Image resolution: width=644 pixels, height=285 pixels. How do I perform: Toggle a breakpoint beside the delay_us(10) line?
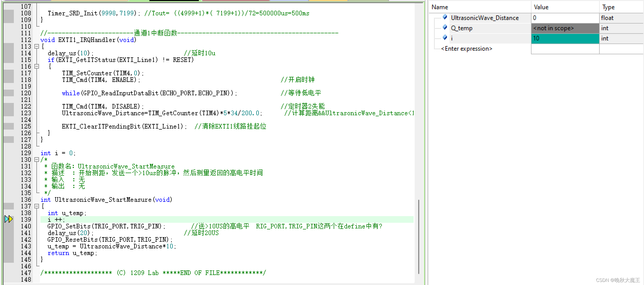[x=9, y=53]
